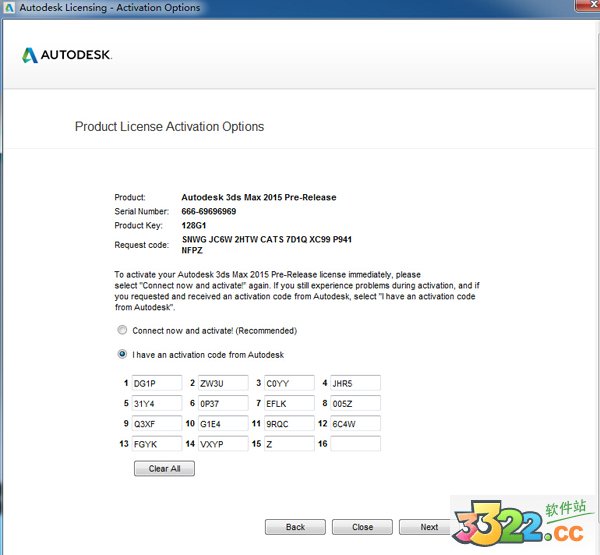Focus activation field 10 containing G1E4

[222, 423]
